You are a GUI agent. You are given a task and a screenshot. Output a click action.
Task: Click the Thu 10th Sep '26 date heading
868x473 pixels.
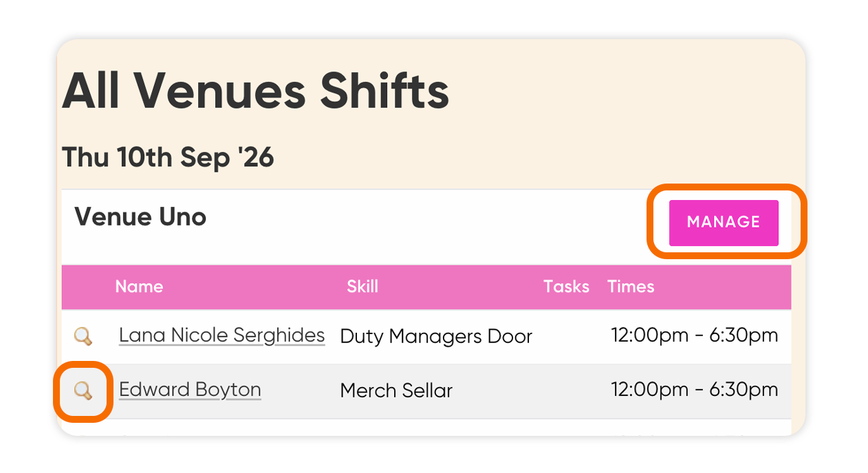169,157
